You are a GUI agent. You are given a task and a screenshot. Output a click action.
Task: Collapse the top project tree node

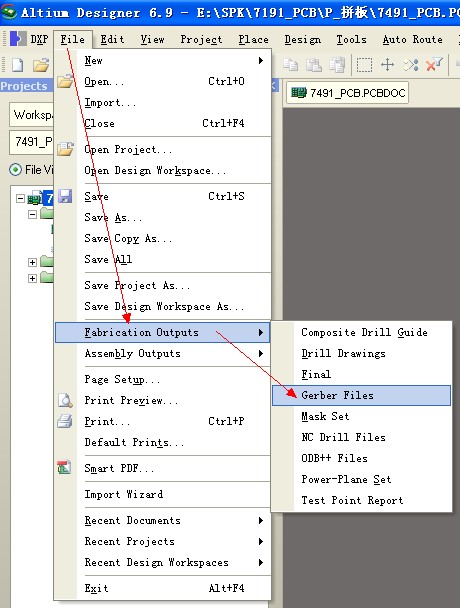coord(20,199)
